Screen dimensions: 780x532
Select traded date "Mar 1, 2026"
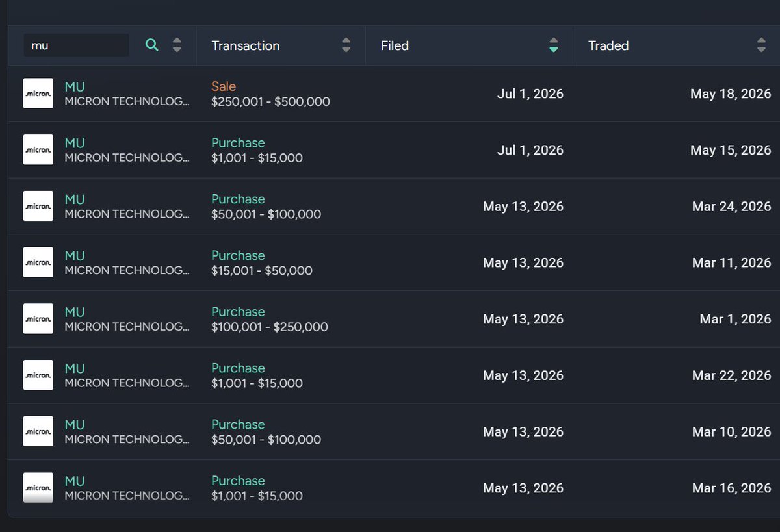point(736,319)
